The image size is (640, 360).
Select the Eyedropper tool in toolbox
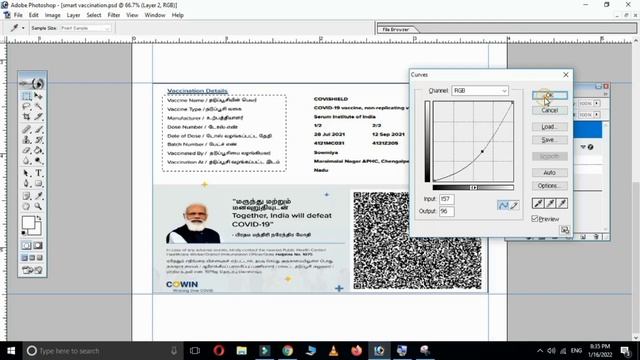(38, 196)
